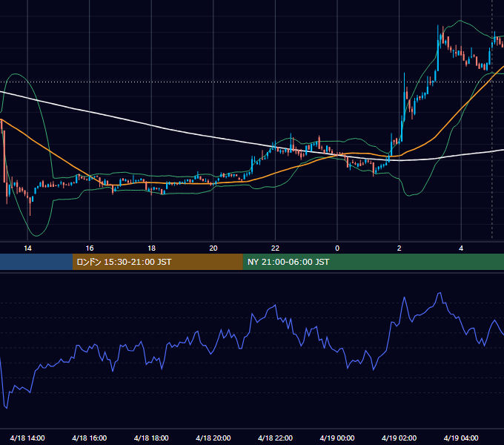Click the 18 hour label on price chart axis
The height and width of the screenshot is (445, 504).
pyautogui.click(x=151, y=248)
